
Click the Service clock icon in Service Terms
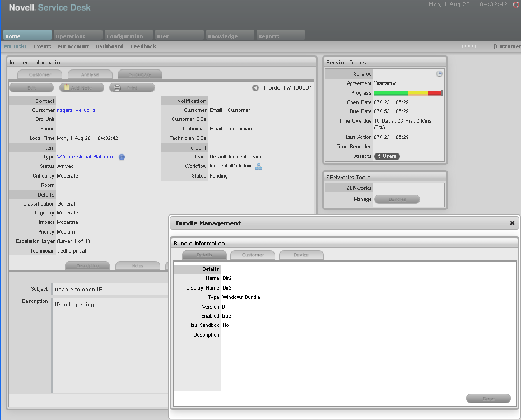tap(440, 74)
